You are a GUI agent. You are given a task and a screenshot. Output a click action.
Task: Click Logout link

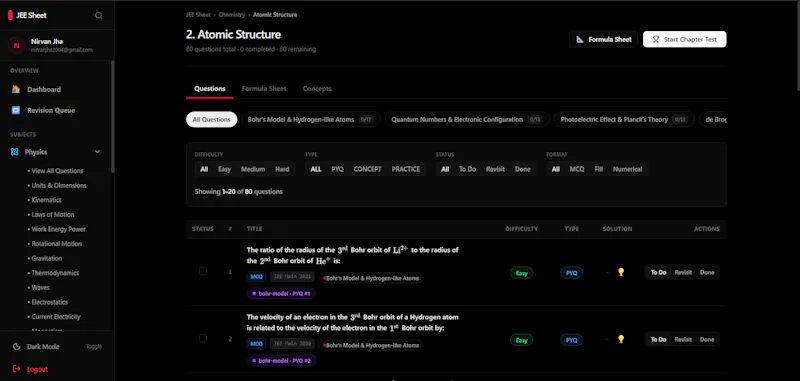click(37, 369)
